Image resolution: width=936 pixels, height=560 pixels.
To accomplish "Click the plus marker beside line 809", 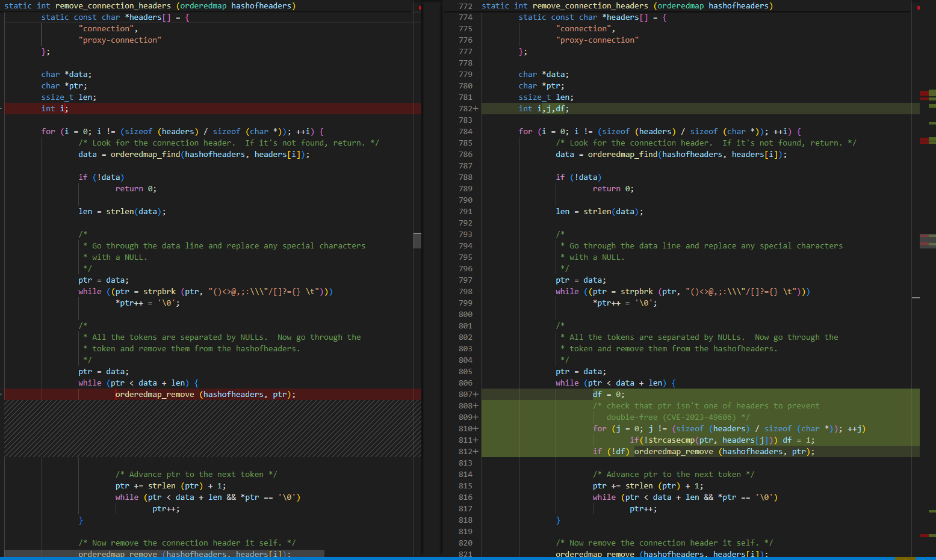I will [476, 417].
